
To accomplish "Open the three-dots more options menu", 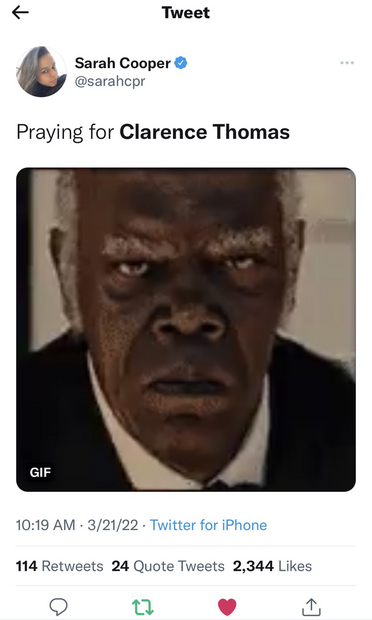I will click(347, 63).
